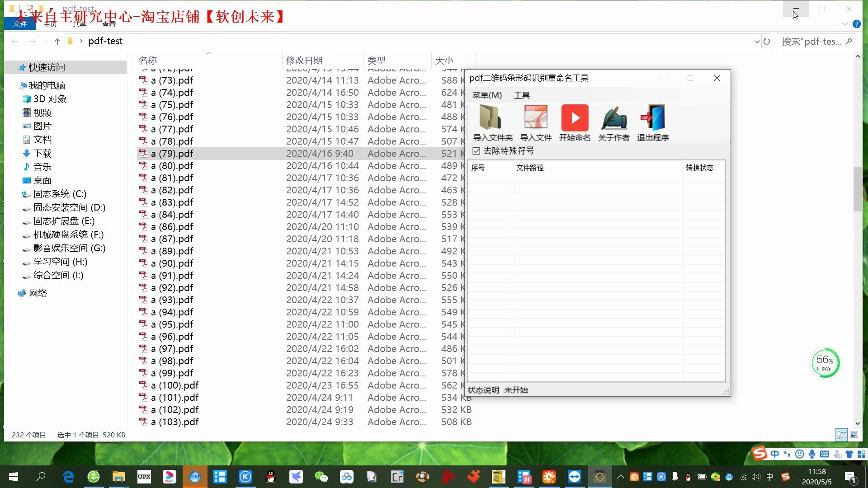Image resolution: width=868 pixels, height=488 pixels.
Task: Open QQ from the taskbar
Action: click(x=271, y=477)
